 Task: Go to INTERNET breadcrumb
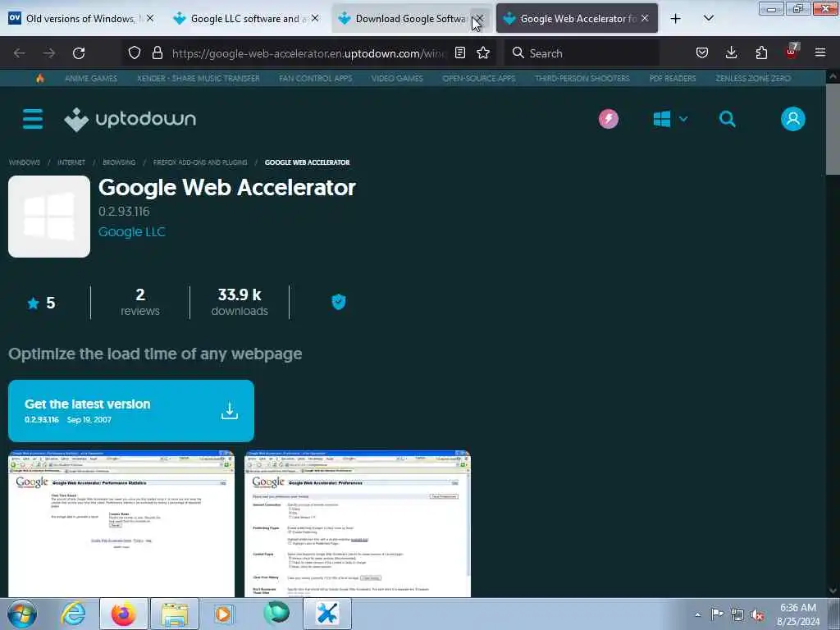pos(71,162)
